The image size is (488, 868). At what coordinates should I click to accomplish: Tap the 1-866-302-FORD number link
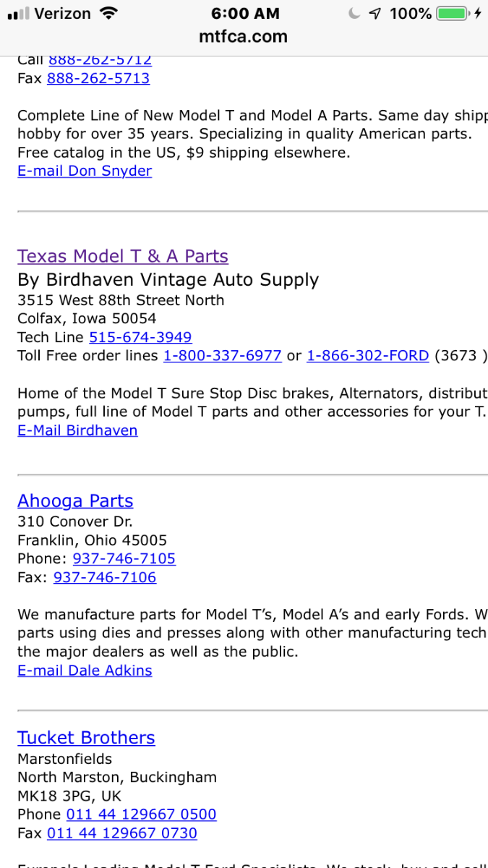click(x=368, y=355)
